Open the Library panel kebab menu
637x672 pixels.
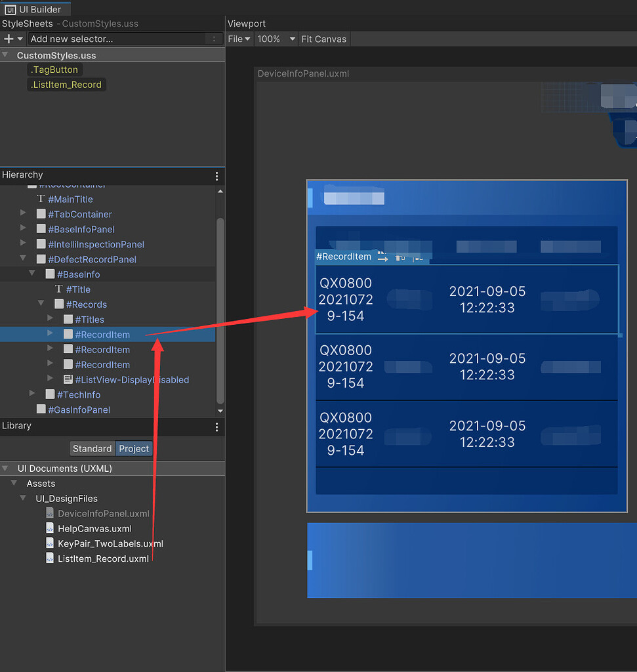point(216,427)
